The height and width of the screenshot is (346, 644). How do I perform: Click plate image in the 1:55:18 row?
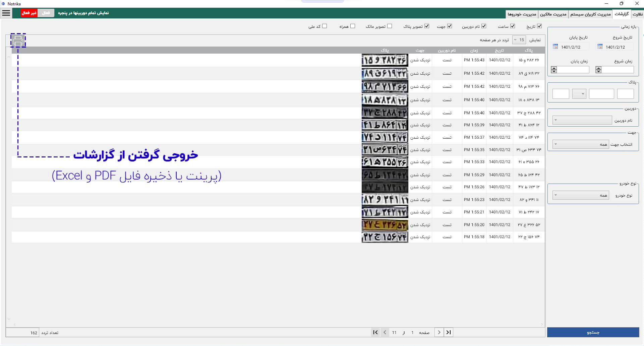(385, 237)
